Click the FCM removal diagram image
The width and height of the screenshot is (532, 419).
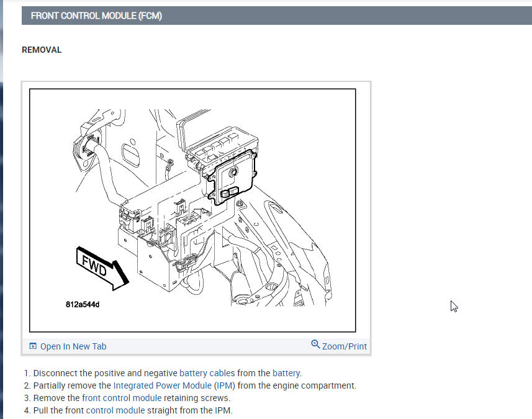click(x=192, y=210)
